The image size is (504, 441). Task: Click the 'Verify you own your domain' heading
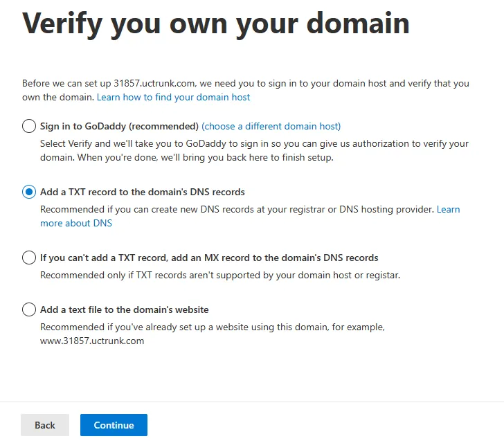216,24
